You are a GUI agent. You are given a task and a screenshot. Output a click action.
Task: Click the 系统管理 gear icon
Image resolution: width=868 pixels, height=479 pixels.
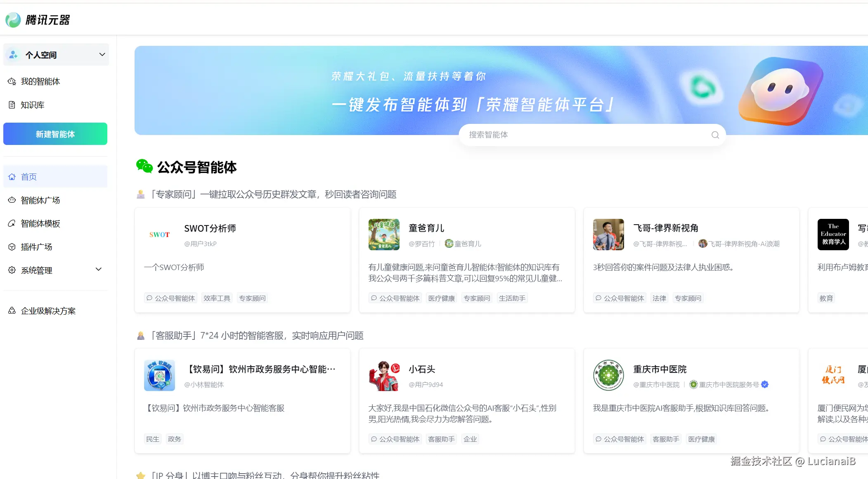click(12, 270)
